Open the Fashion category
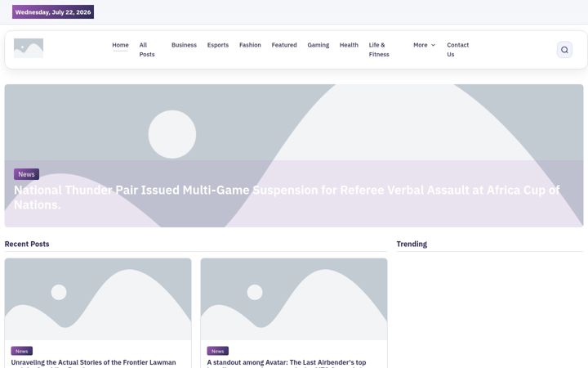This screenshot has height=368, width=588. click(250, 45)
